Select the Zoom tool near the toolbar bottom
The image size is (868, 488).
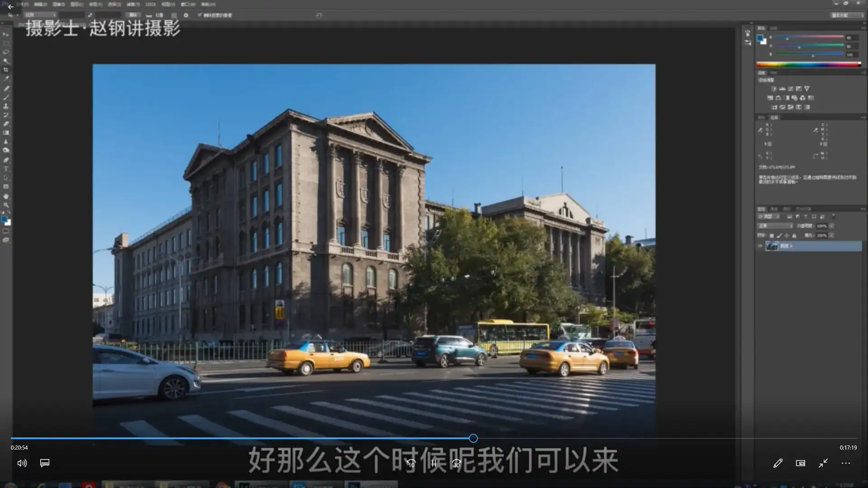click(6, 205)
